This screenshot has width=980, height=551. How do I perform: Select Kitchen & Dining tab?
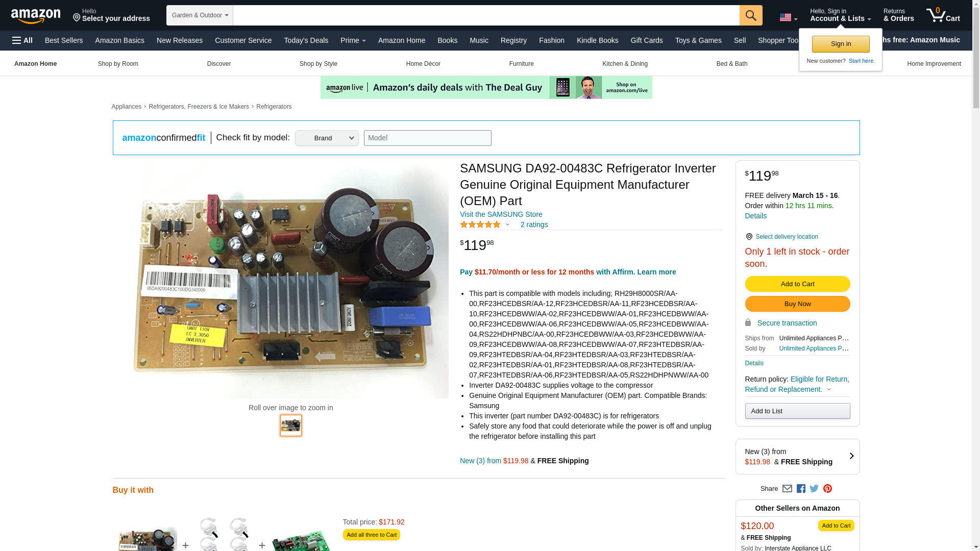pyautogui.click(x=625, y=64)
